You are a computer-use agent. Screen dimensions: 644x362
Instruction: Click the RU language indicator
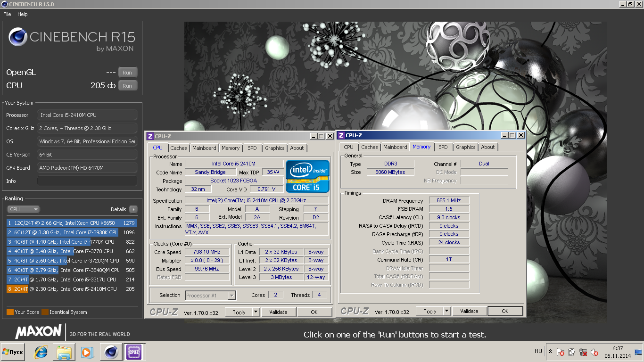(538, 351)
